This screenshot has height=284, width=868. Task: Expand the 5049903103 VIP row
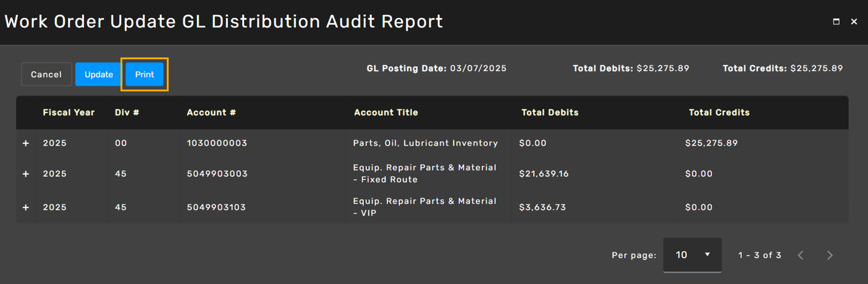point(26,207)
